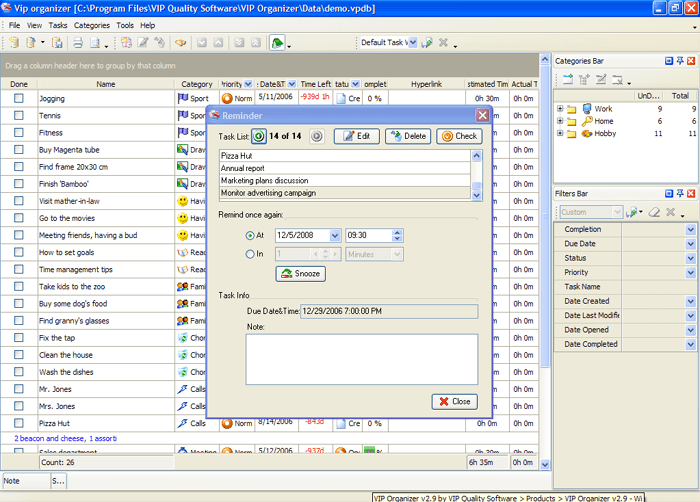Click edit category icon in Categories Bar
The height and width of the screenshot is (502, 700).
pyautogui.click(x=601, y=80)
